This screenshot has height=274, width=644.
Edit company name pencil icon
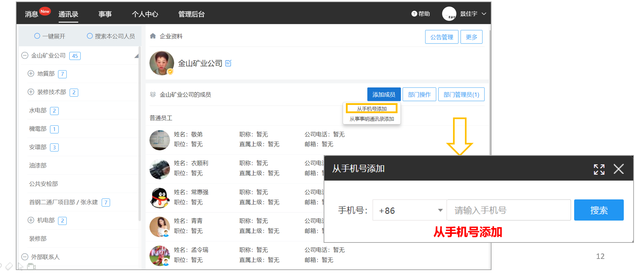[228, 63]
